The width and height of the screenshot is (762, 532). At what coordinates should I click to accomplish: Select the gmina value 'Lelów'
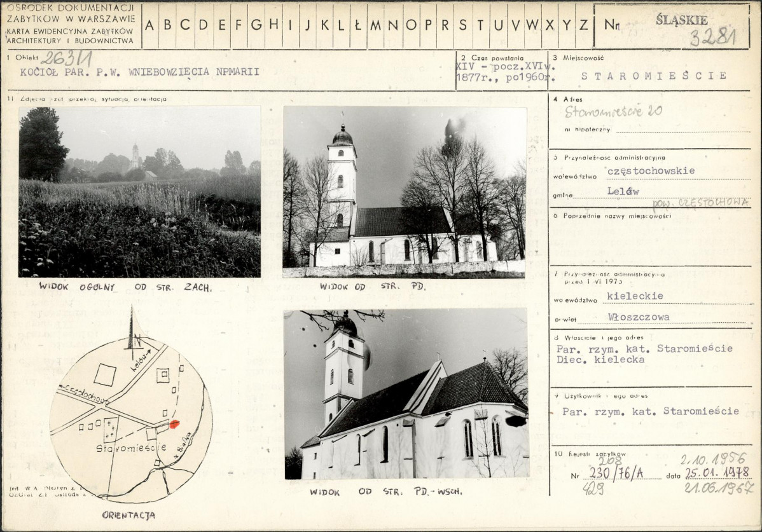(623, 191)
